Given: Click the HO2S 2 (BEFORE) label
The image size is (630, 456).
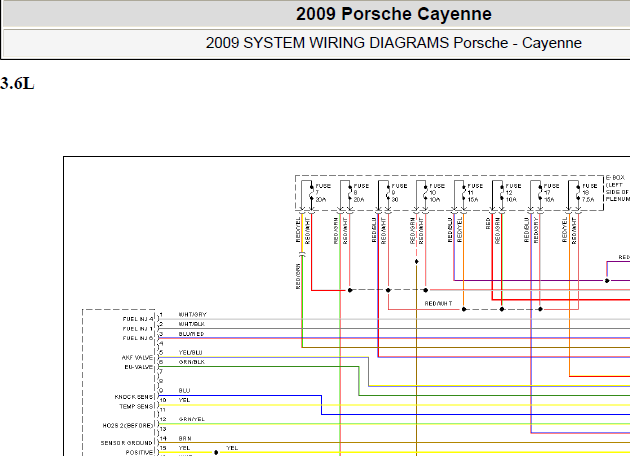Looking at the screenshot, I should click(128, 425).
